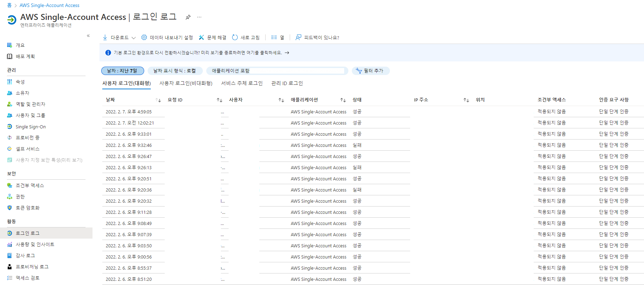
Task: Switch to 관리 ID 로그인 tab
Action: tap(287, 83)
